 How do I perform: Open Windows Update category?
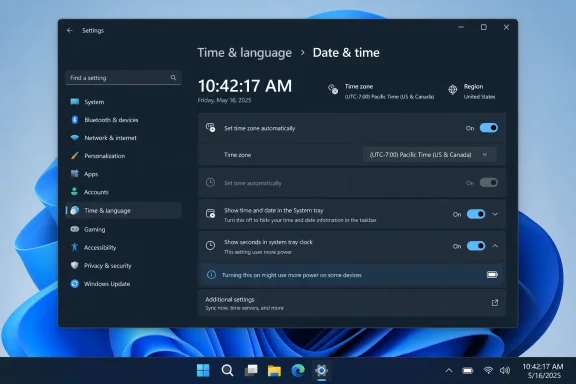[123, 284]
